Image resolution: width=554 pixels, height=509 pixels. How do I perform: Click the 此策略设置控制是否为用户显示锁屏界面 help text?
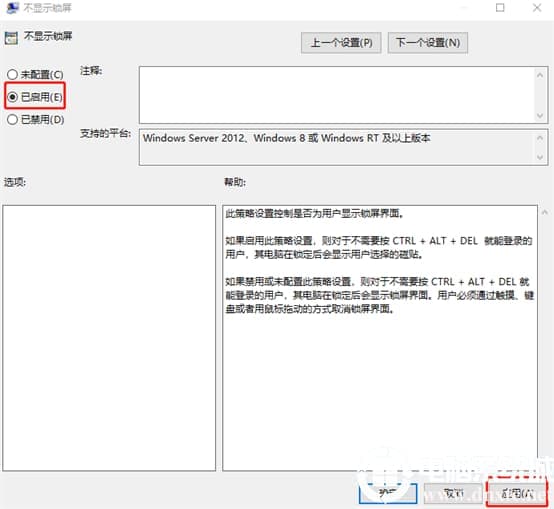[x=314, y=213]
